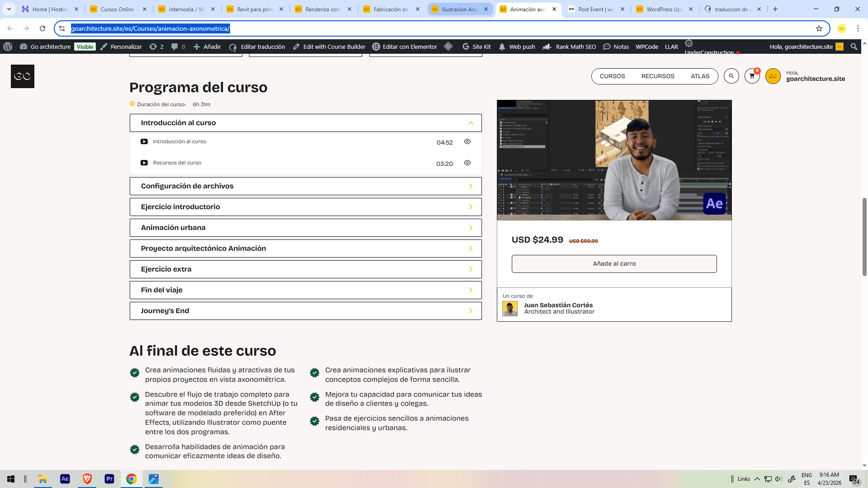
Task: Toggle preview eye for Recursos del curso
Action: pos(467,163)
